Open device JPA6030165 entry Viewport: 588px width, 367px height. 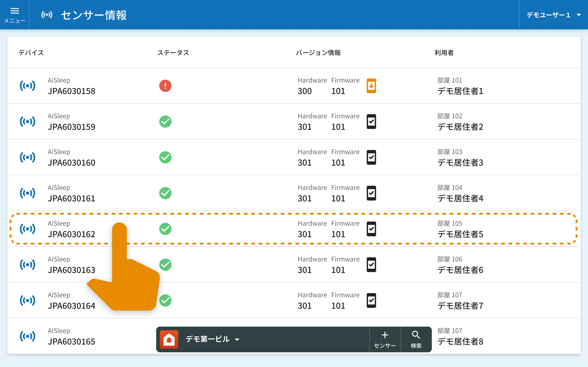pyautogui.click(x=71, y=342)
